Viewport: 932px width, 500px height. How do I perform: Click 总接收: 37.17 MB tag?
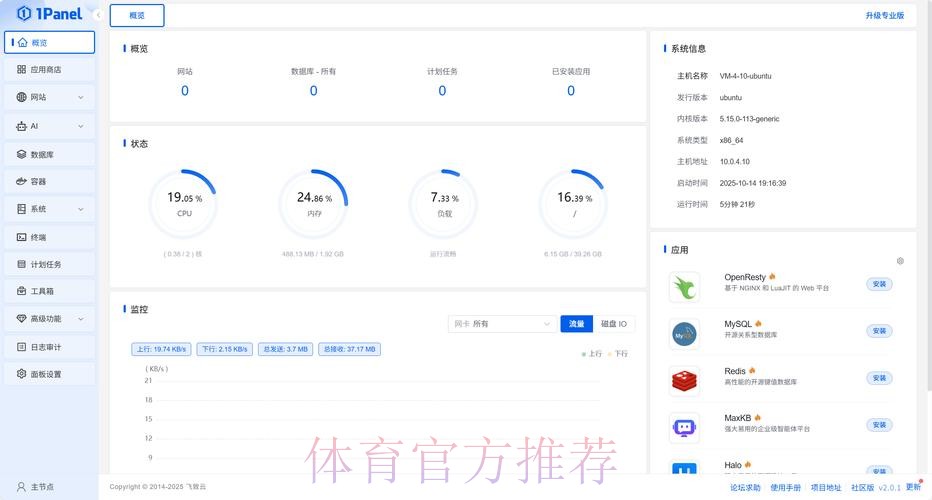tap(350, 350)
